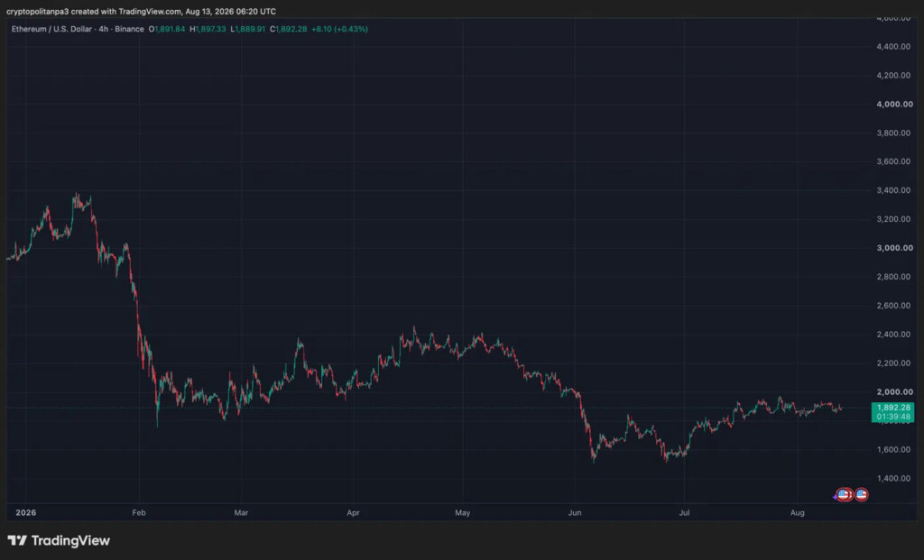924x560 pixels.
Task: Click the 'Aug' label on the time axis
Action: 798,513
